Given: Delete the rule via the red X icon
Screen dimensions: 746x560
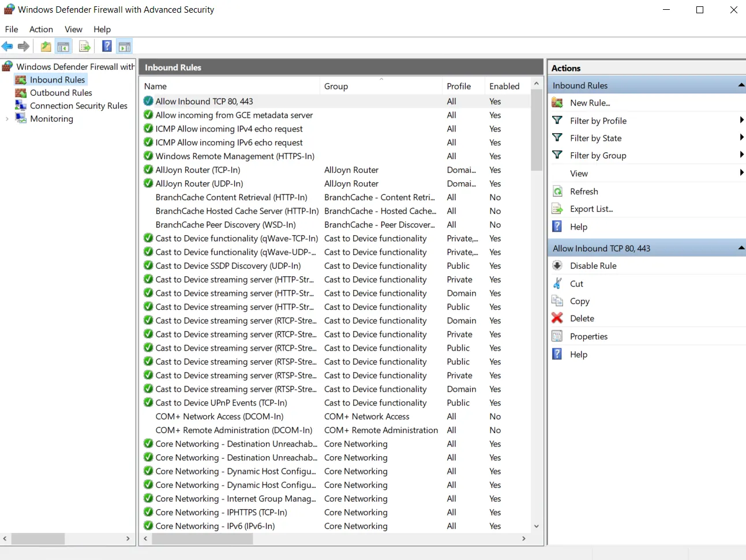Looking at the screenshot, I should tap(557, 318).
